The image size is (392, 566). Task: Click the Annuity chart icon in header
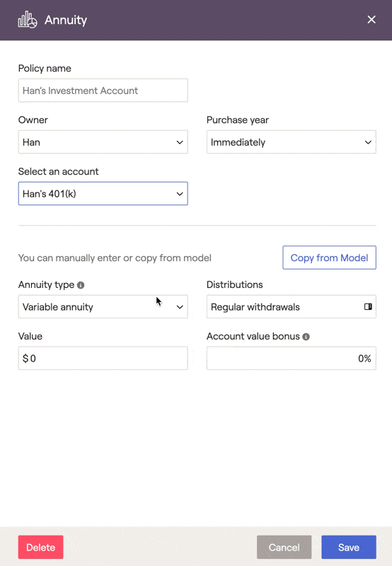28,20
